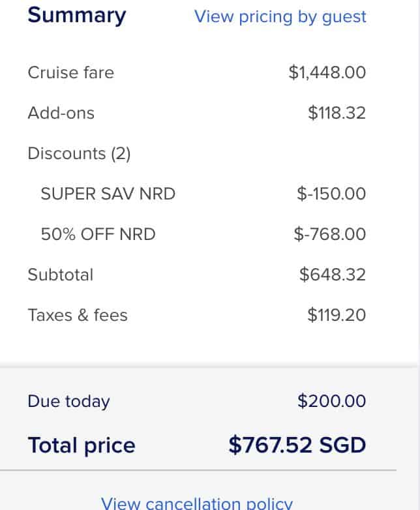420x510 pixels.
Task: Select the SUPER SAV NRD discount
Action: coord(108,194)
